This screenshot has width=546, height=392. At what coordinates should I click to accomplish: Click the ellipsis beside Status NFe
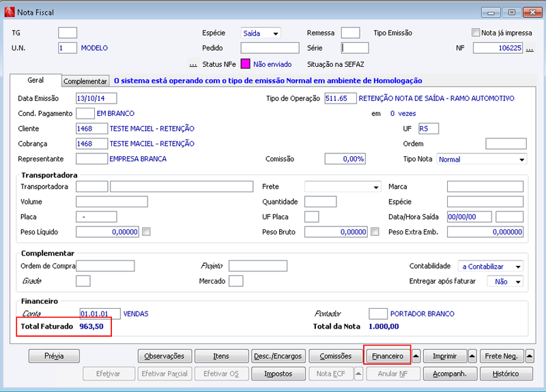193,64
